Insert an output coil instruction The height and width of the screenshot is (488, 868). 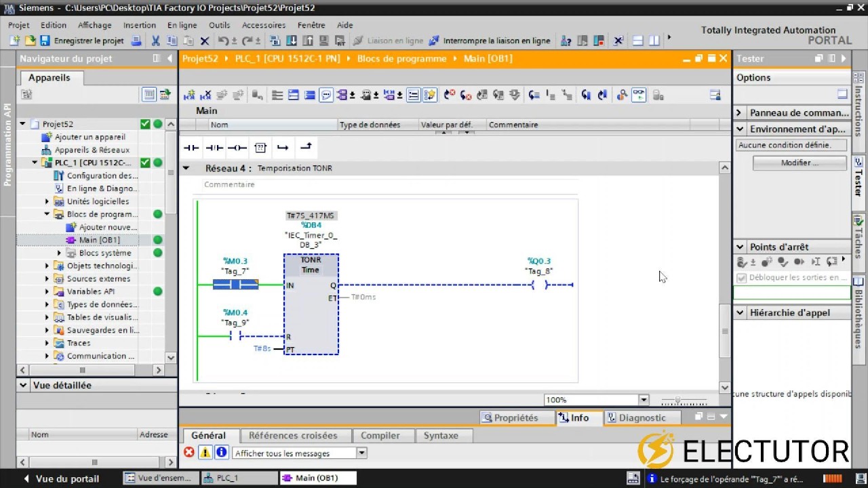237,147
